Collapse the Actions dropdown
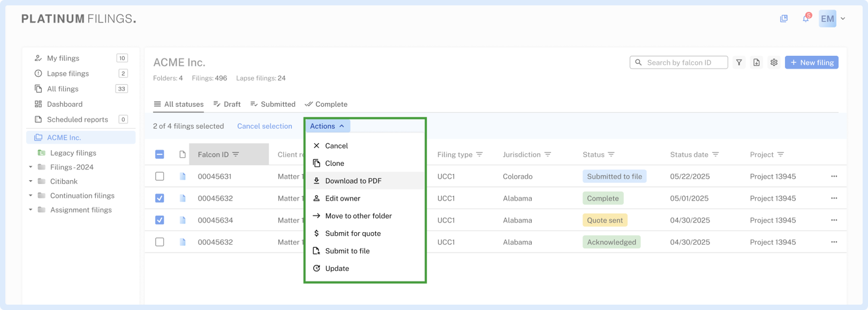Screen dimensions: 868x310 click(328, 126)
